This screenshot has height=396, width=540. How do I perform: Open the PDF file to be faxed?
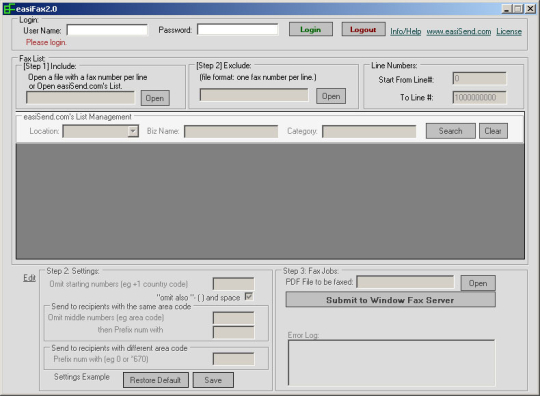478,283
